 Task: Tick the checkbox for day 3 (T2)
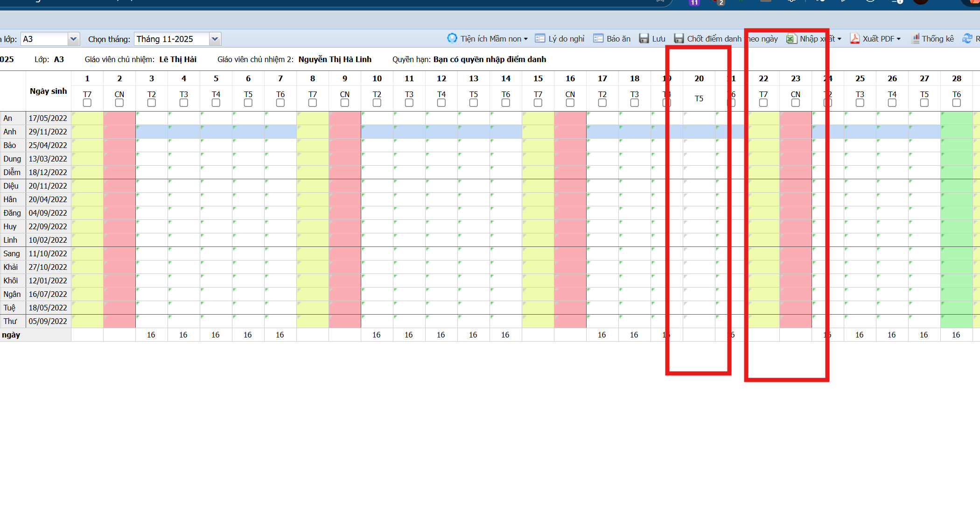[x=152, y=103]
